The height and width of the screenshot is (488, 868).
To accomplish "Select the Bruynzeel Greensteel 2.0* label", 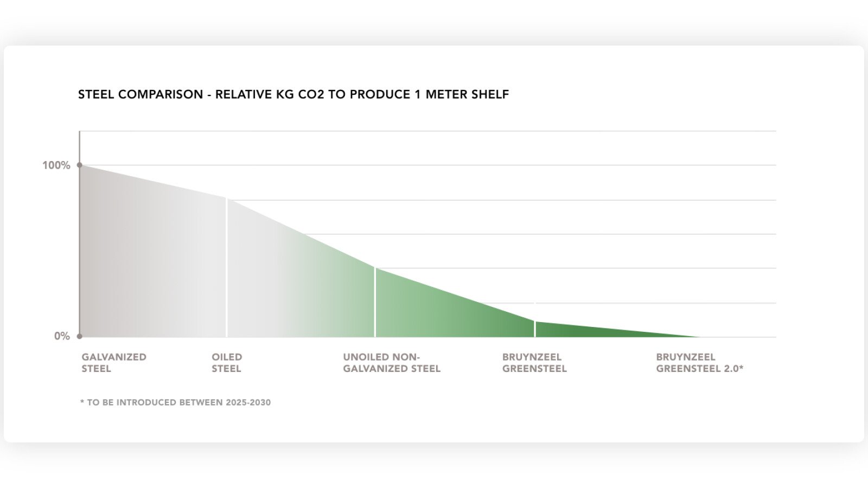I will pos(699,363).
